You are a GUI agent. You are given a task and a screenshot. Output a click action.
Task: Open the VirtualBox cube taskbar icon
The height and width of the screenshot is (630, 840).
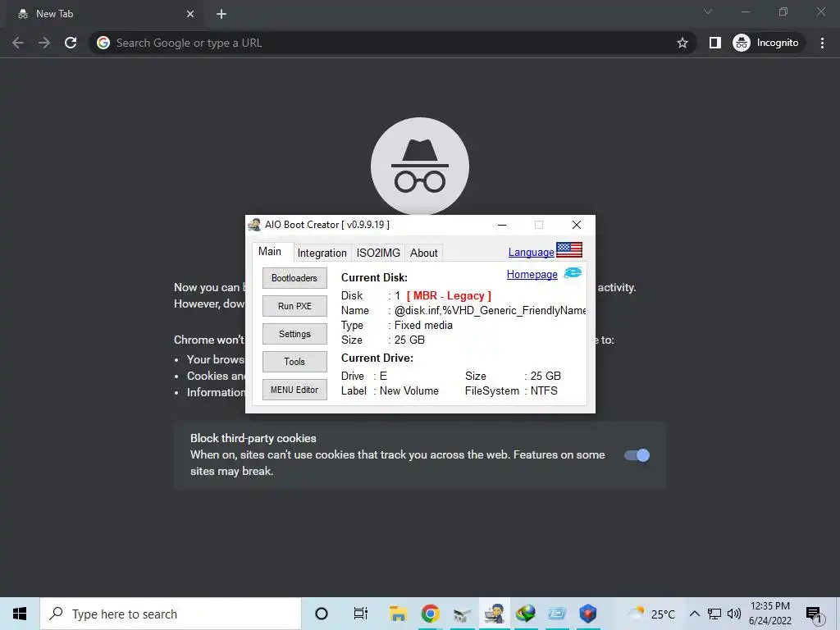[x=588, y=614]
